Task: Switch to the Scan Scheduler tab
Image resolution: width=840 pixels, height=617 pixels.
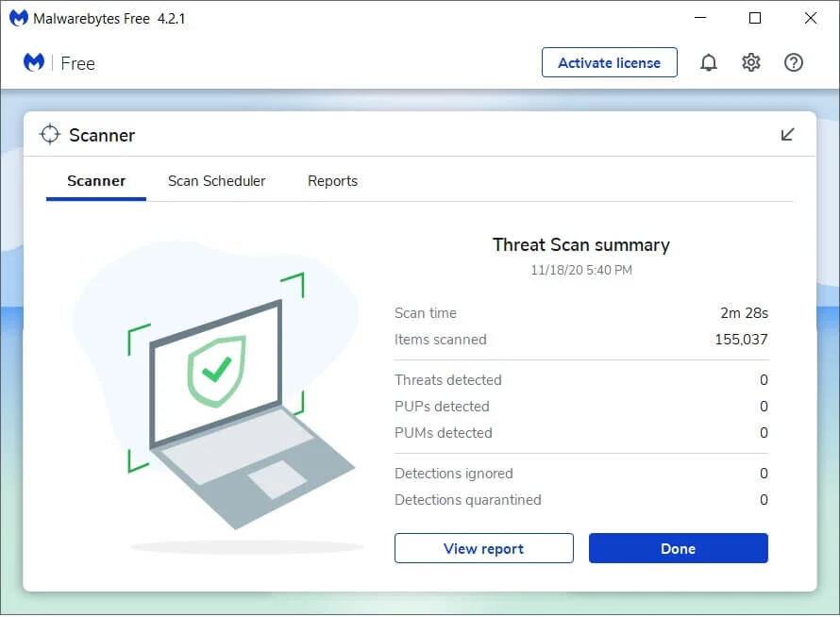Action: coord(216,180)
